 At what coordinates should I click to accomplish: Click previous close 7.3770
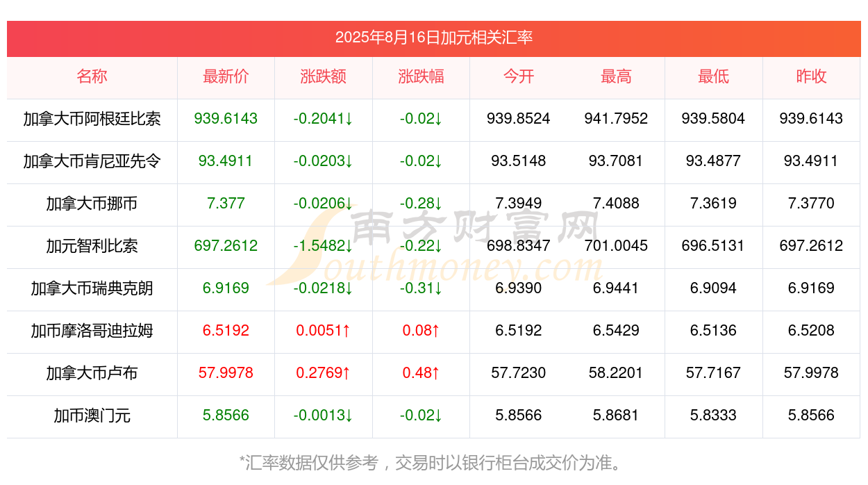click(x=811, y=204)
